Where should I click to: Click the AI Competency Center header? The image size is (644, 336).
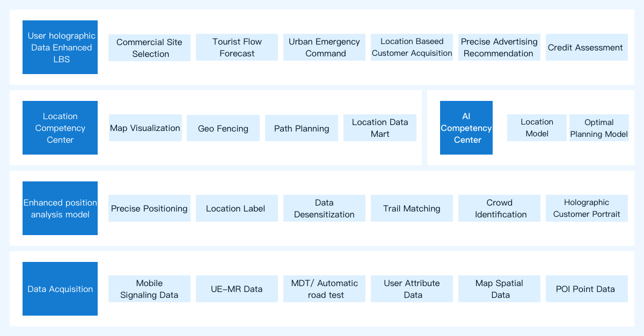[466, 128]
